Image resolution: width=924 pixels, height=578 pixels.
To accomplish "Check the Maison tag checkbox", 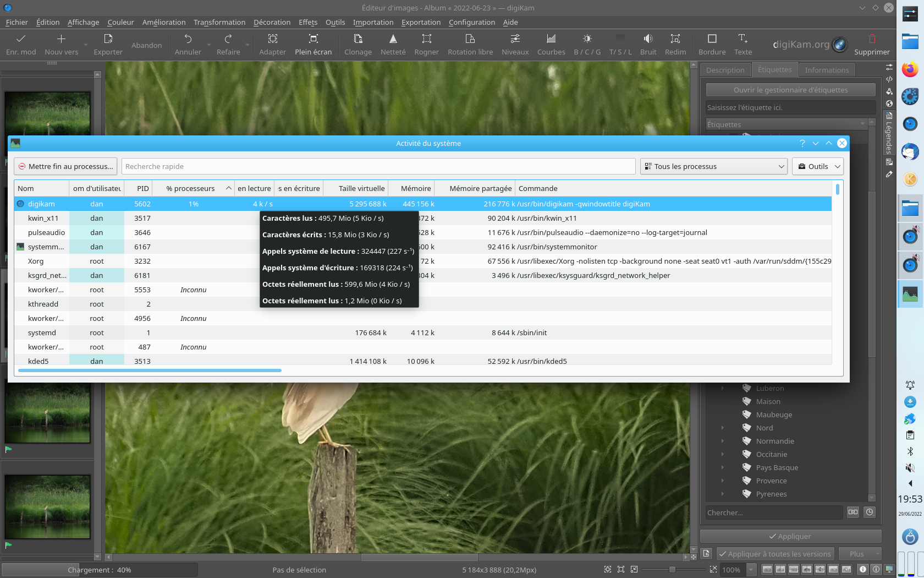I will [x=734, y=401].
